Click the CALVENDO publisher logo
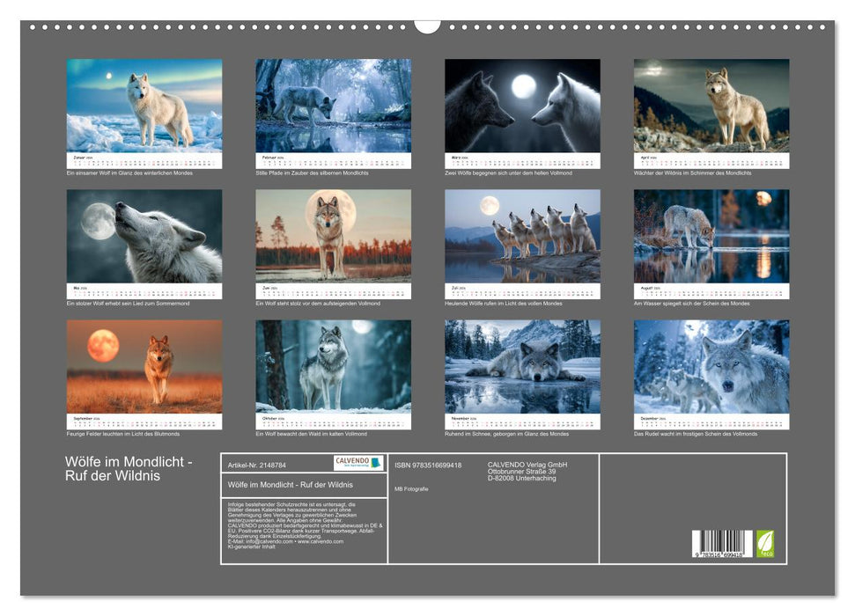Image resolution: width=855 pixels, height=616 pixels. pos(357,464)
